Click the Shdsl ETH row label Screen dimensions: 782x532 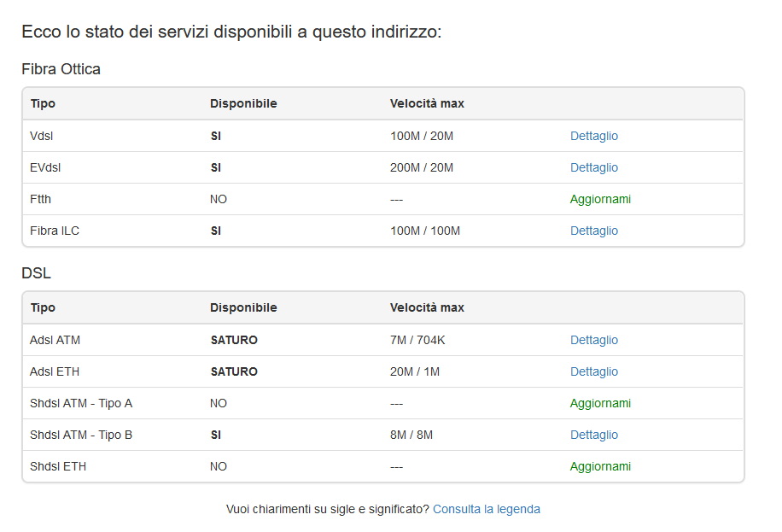[58, 466]
